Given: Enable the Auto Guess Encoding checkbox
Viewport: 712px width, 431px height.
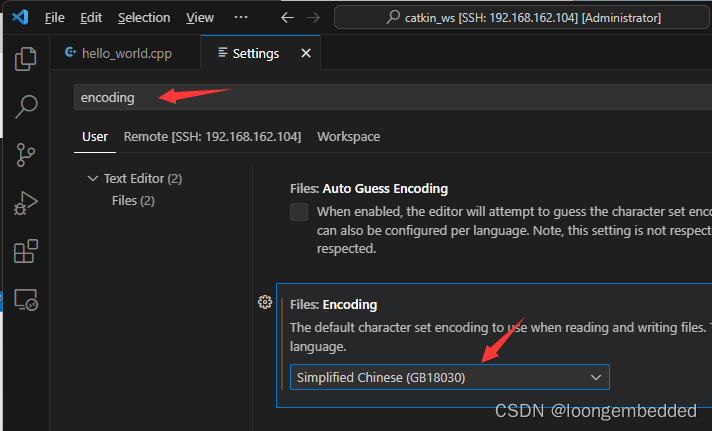Looking at the screenshot, I should click(299, 212).
